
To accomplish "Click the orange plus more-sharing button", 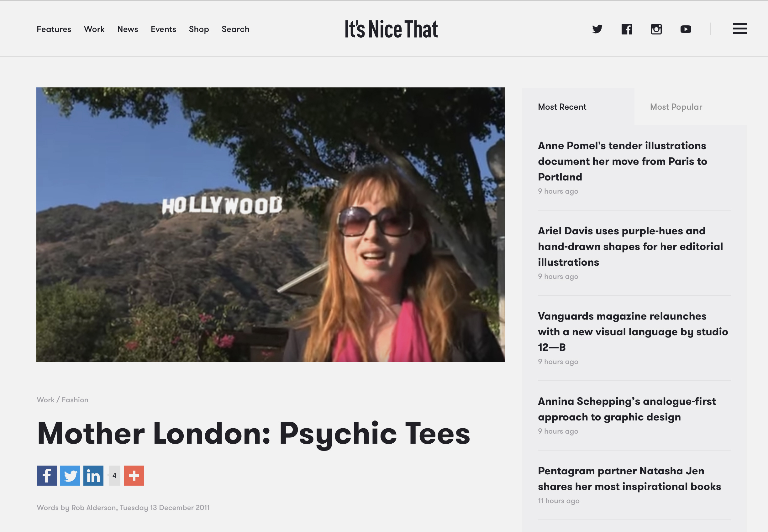I will (134, 475).
